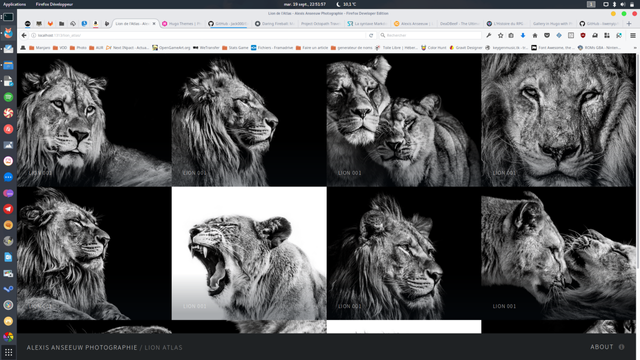Open the ABOUT link in footer

[x=602, y=347]
